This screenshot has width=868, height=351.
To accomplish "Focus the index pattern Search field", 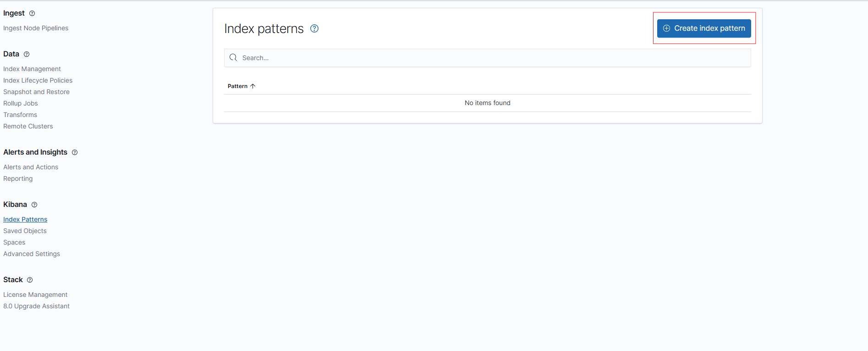I will click(x=490, y=58).
